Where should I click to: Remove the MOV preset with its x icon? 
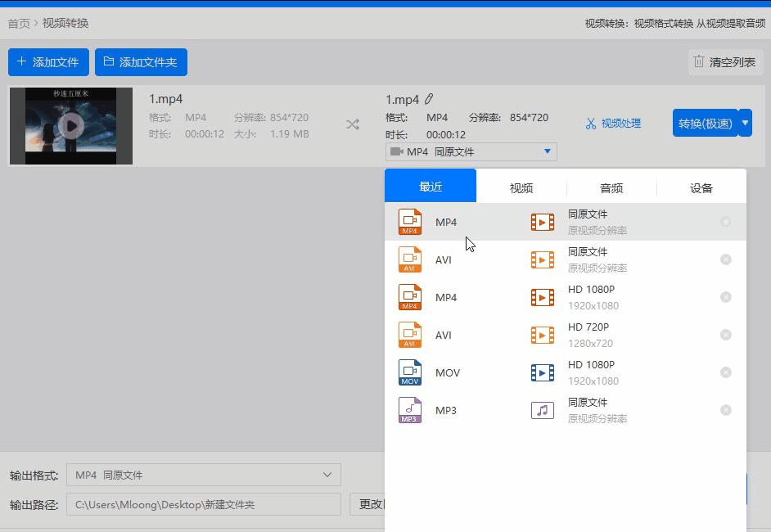click(x=726, y=372)
